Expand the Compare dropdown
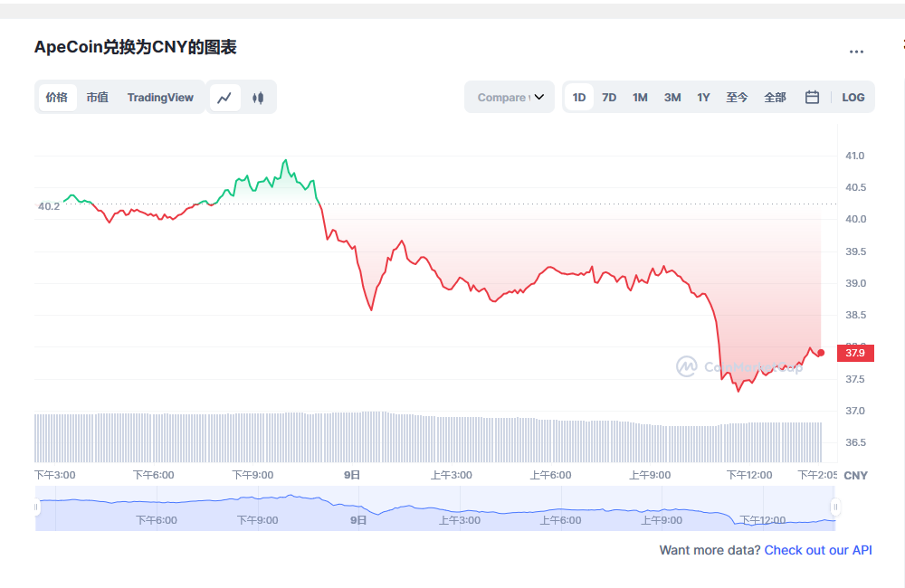The height and width of the screenshot is (588, 905). click(510, 97)
